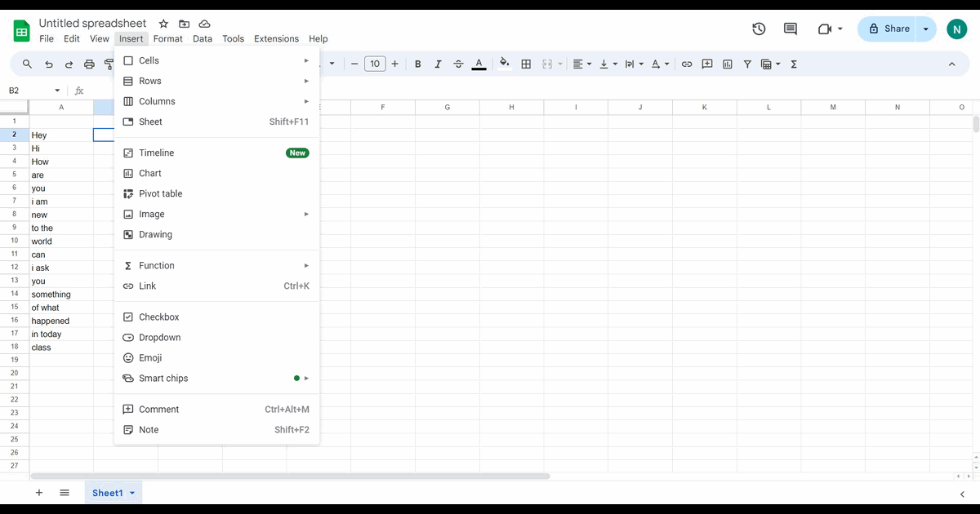Click the Insert link toolbar icon

coord(687,64)
